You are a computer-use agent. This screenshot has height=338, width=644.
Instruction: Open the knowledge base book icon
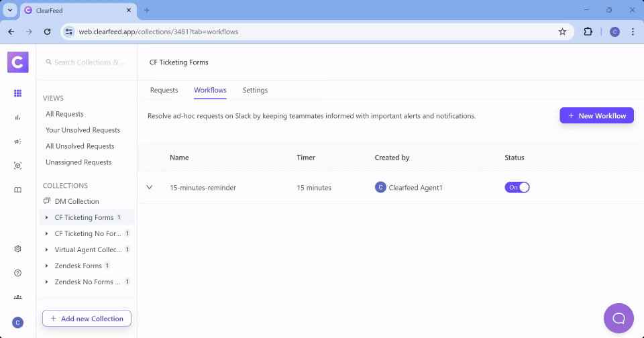coord(18,190)
